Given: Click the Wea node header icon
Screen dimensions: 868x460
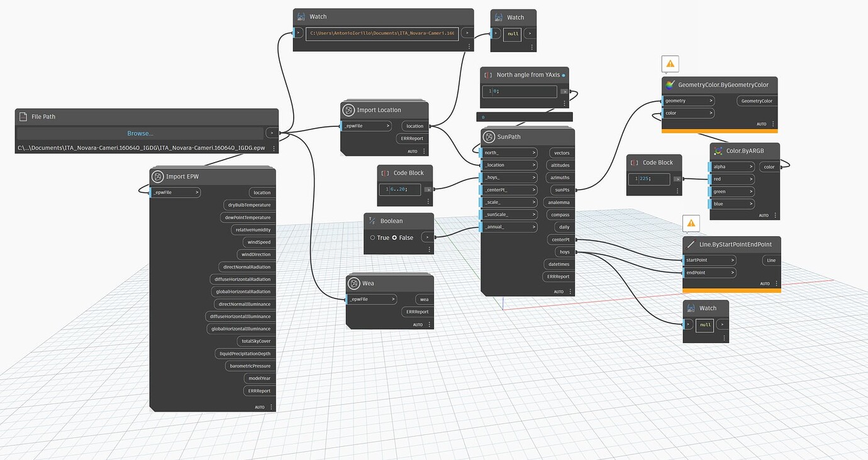Looking at the screenshot, I should pos(355,283).
